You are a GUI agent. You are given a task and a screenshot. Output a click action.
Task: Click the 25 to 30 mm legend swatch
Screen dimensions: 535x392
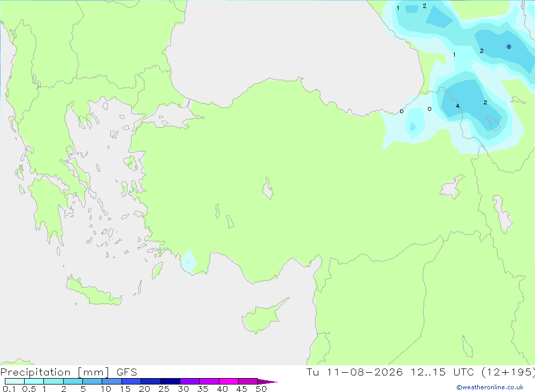(170, 381)
